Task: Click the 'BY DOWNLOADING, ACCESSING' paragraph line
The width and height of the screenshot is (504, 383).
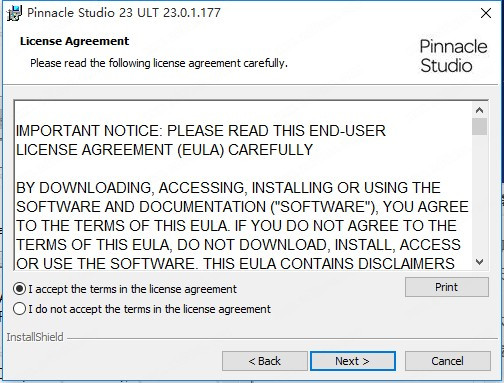Action: click(228, 188)
